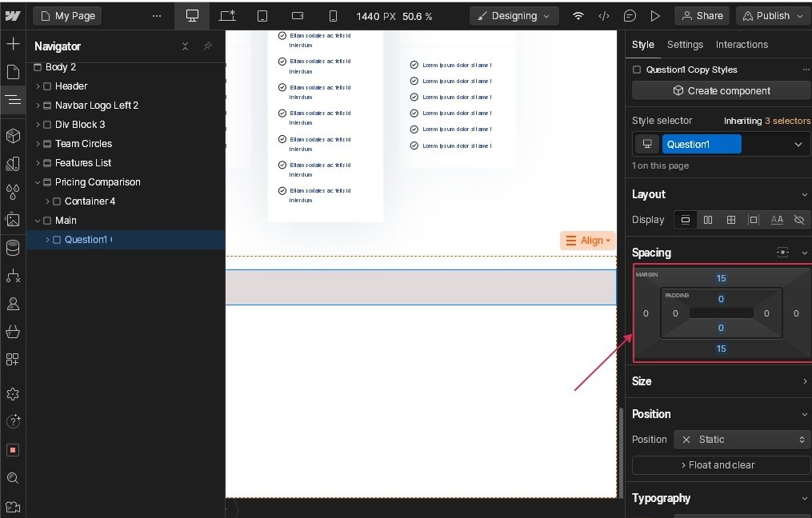Click the Share button

701,16
